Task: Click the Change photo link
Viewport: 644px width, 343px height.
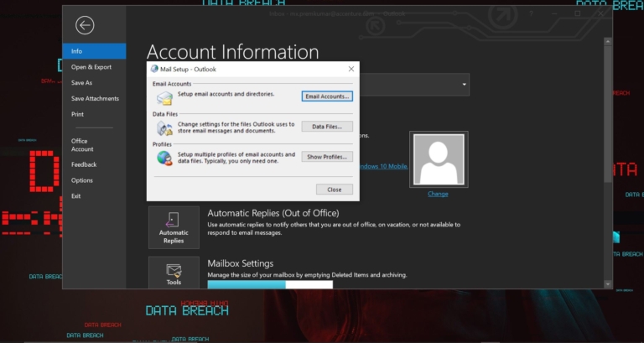Action: point(438,194)
